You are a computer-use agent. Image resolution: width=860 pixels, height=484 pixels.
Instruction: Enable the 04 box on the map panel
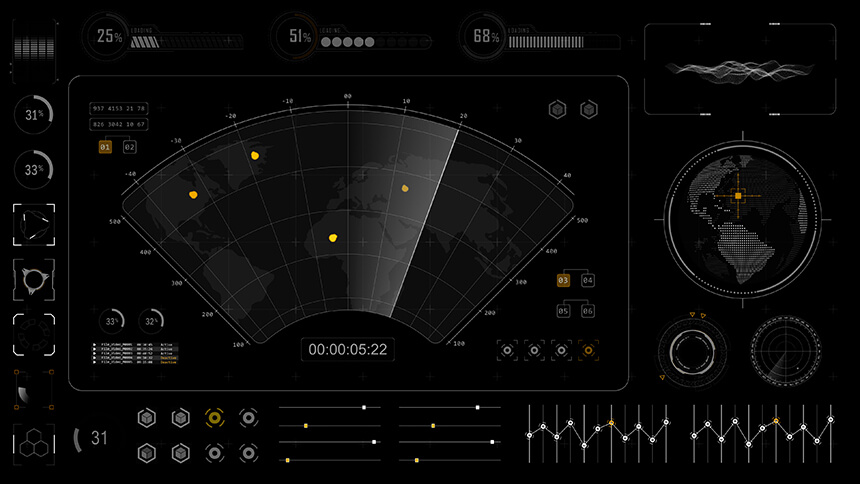(588, 281)
